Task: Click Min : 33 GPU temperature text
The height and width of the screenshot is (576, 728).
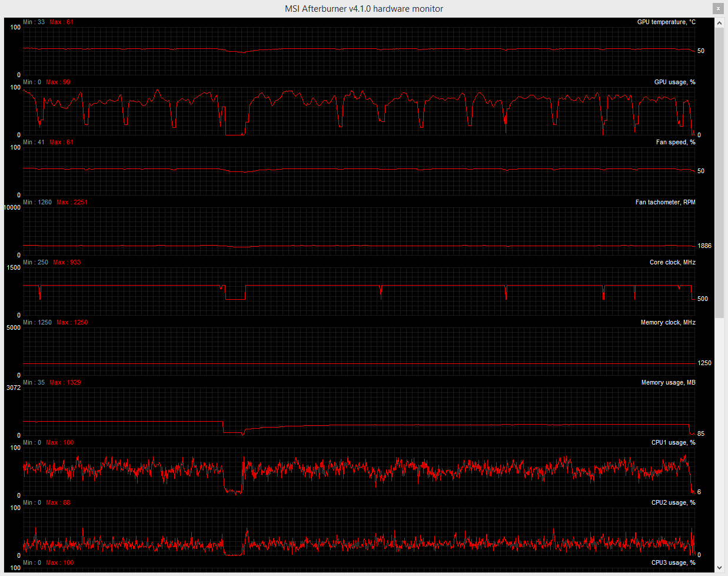Action: [x=34, y=22]
